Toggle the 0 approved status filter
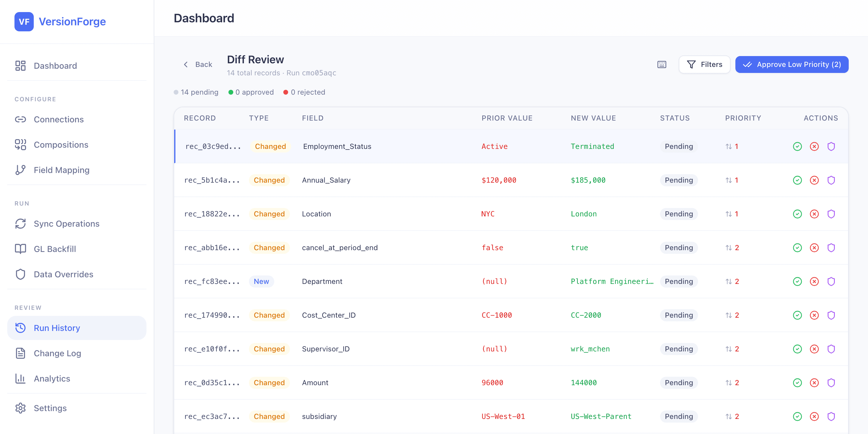868x434 pixels. click(x=251, y=92)
